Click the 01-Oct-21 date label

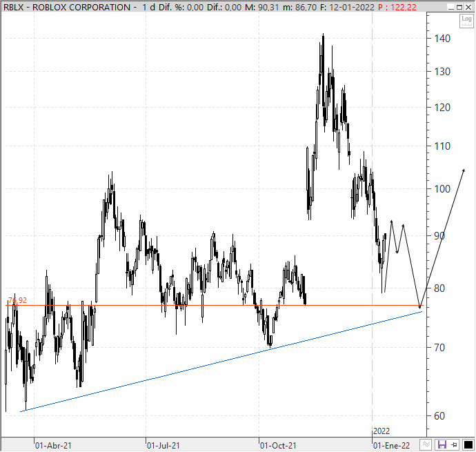[x=278, y=446]
